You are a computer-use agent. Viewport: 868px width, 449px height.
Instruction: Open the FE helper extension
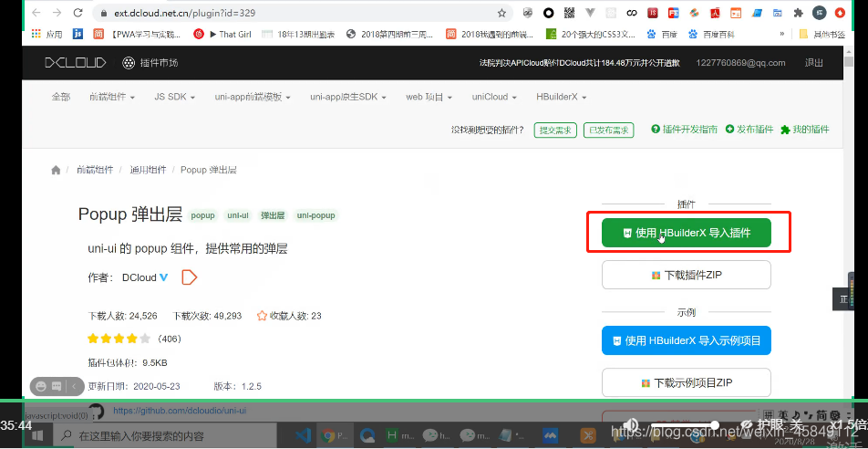(x=674, y=12)
